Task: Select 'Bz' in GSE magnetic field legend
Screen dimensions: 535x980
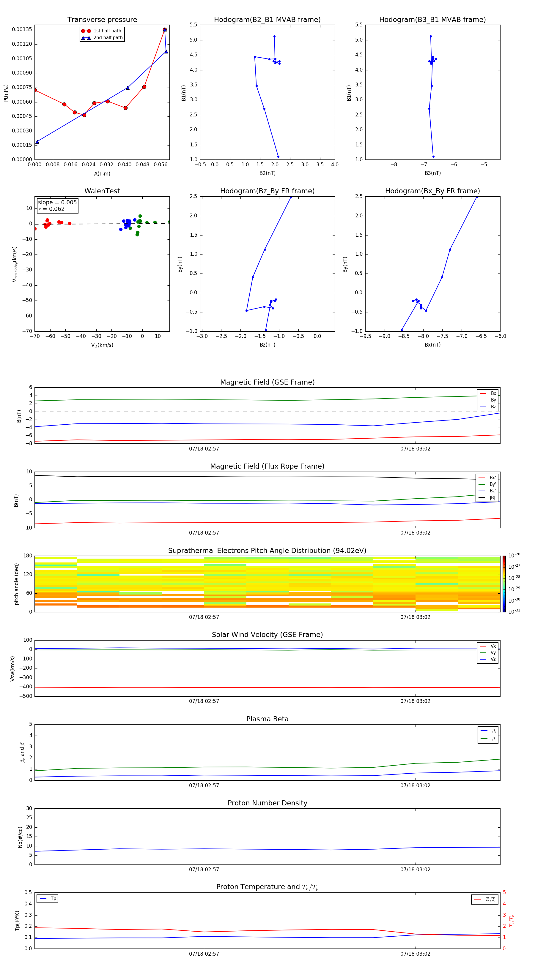Action: click(488, 407)
